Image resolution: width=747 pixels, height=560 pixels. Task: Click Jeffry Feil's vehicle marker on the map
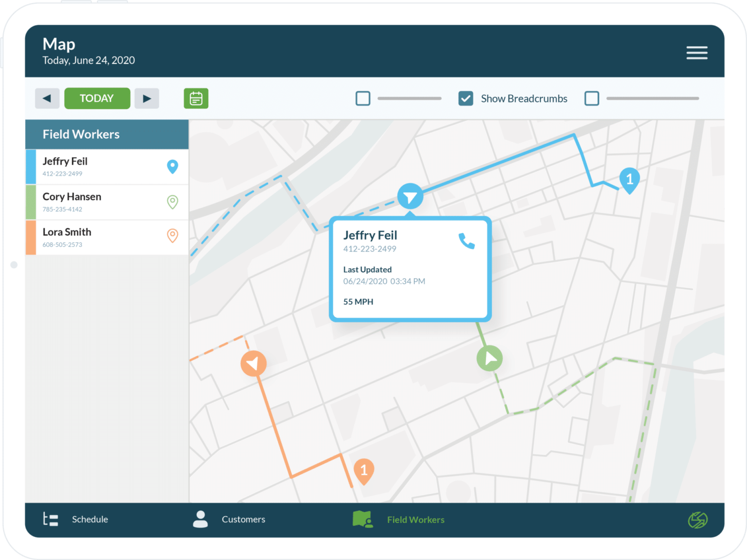[x=410, y=196]
